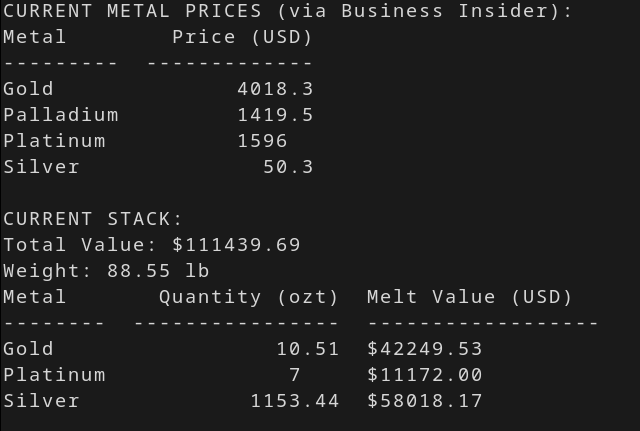Click the Total Value $111439.69 text
640x431 pixels.
click(x=152, y=245)
